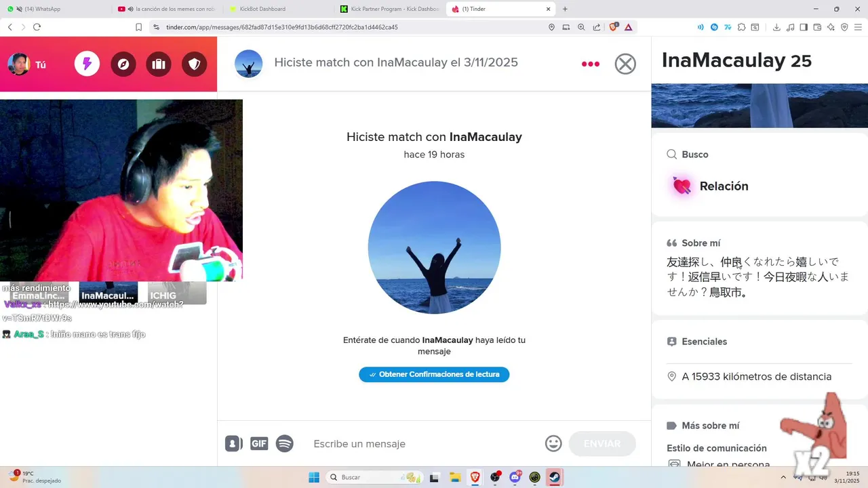This screenshot has height=488, width=868.
Task: Click the ENVIAR send button
Action: 602,443
